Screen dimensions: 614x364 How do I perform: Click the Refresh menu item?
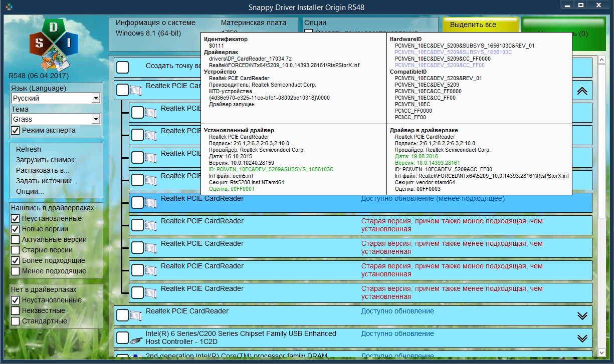point(29,150)
